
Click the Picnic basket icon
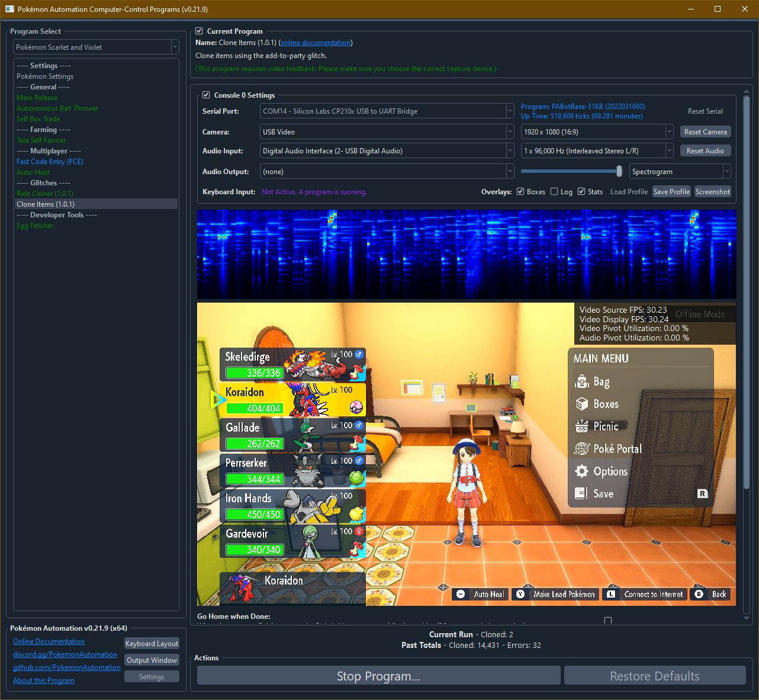[x=581, y=426]
